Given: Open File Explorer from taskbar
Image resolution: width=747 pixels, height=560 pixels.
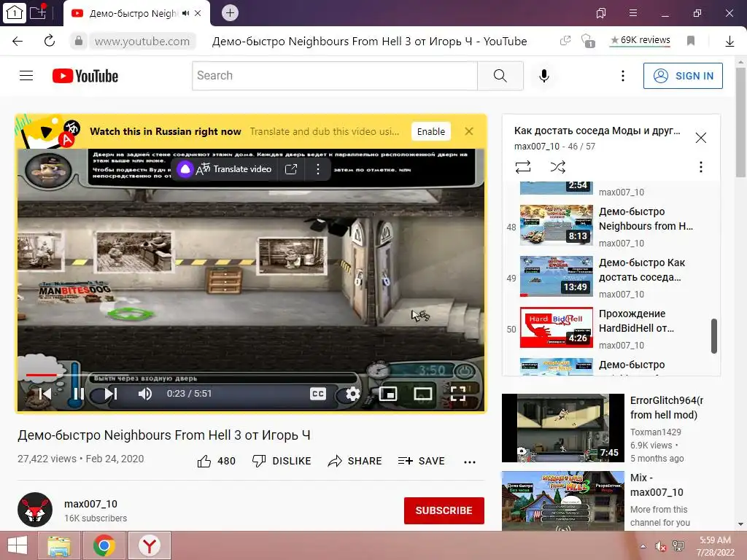Looking at the screenshot, I should [59, 545].
